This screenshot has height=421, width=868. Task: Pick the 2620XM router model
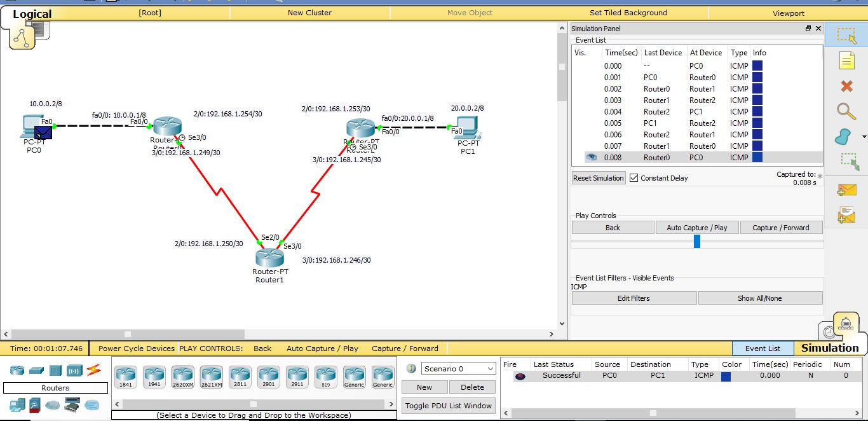(182, 377)
